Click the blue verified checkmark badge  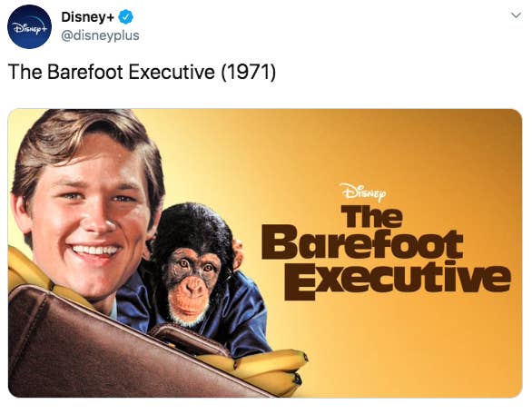click(125, 17)
